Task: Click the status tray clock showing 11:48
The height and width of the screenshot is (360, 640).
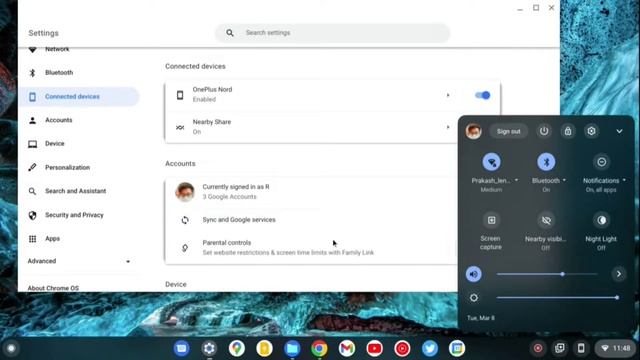Action: (x=616, y=348)
